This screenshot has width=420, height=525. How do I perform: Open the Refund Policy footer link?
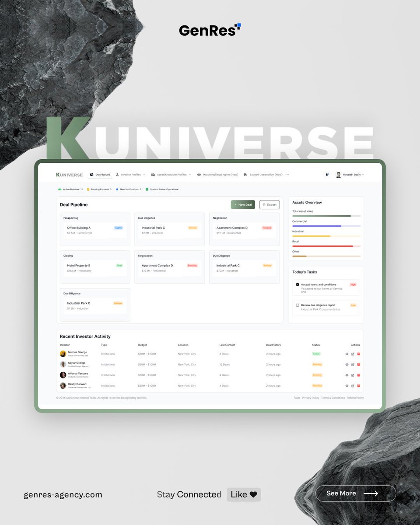(x=355, y=398)
